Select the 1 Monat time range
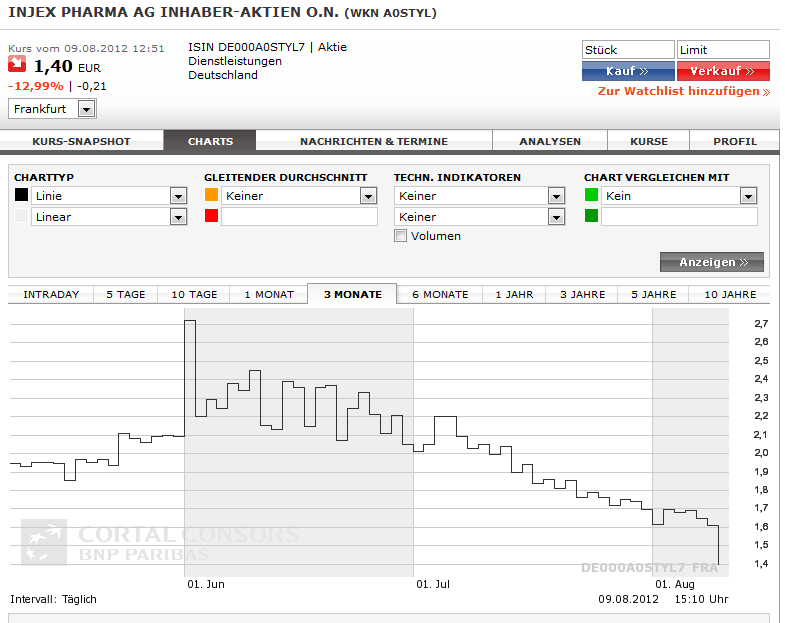This screenshot has height=623, width=785. click(269, 294)
